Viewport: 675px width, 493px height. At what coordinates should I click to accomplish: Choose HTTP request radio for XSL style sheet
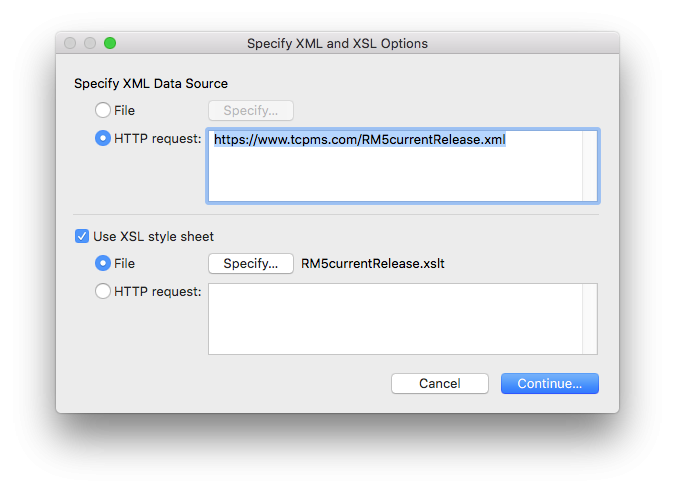103,291
